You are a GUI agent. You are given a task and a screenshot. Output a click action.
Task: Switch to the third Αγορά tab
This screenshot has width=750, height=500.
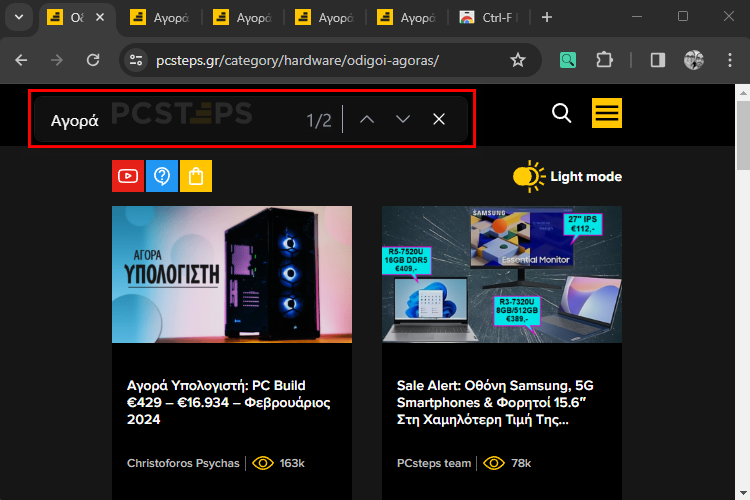243,18
